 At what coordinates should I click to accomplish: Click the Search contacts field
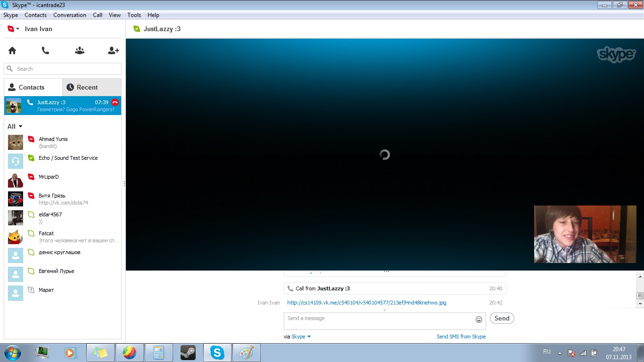coord(63,69)
